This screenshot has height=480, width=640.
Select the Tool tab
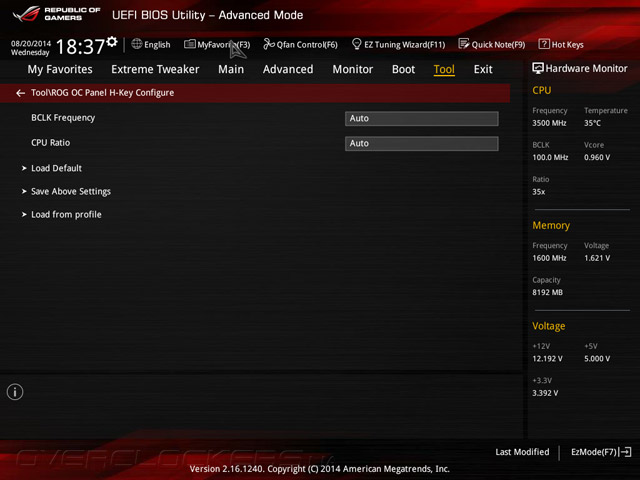point(444,69)
